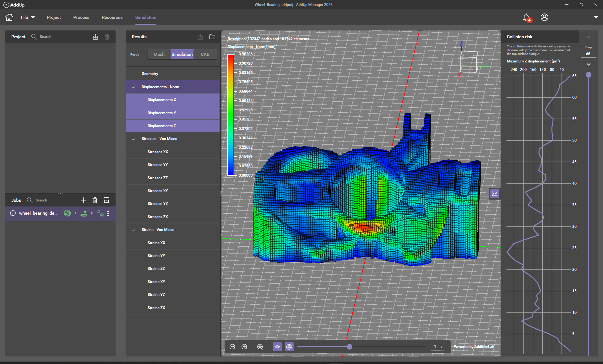The height and width of the screenshot is (364, 603).
Task: Click the info icon on the wheel_bearing job
Action: click(13, 213)
